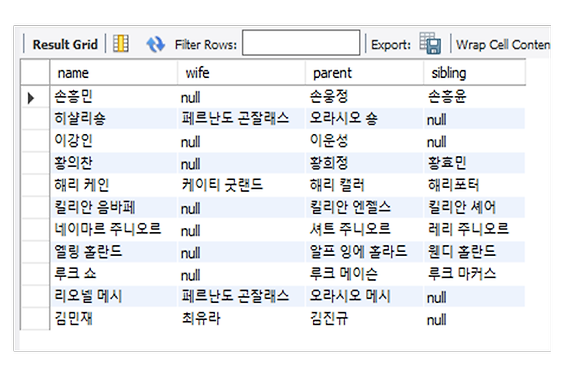Image resolution: width=571 pixels, height=389 pixels.
Task: Select the Result Grid label
Action: pos(65,44)
